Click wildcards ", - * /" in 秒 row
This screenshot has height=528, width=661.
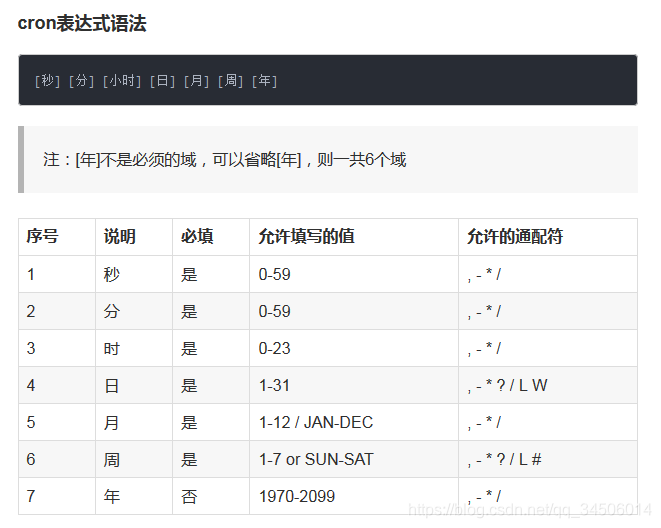point(484,274)
